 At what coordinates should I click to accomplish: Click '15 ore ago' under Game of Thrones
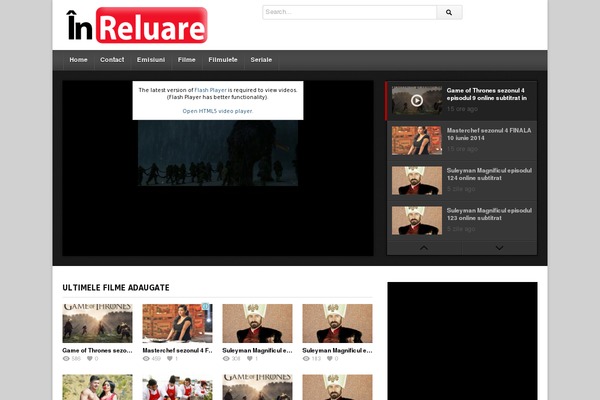pos(462,109)
